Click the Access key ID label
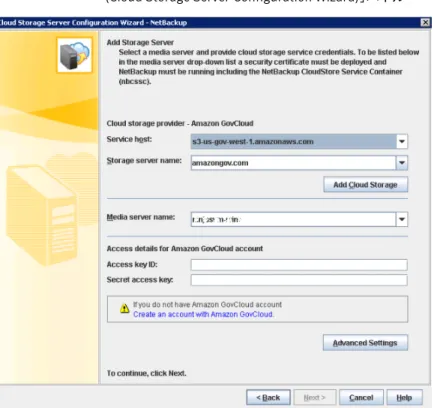This screenshot has height=408, width=434. pyautogui.click(x=132, y=264)
